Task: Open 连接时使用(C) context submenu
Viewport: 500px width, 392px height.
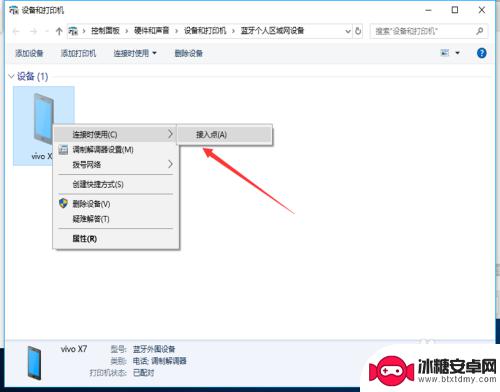Action: coord(116,134)
